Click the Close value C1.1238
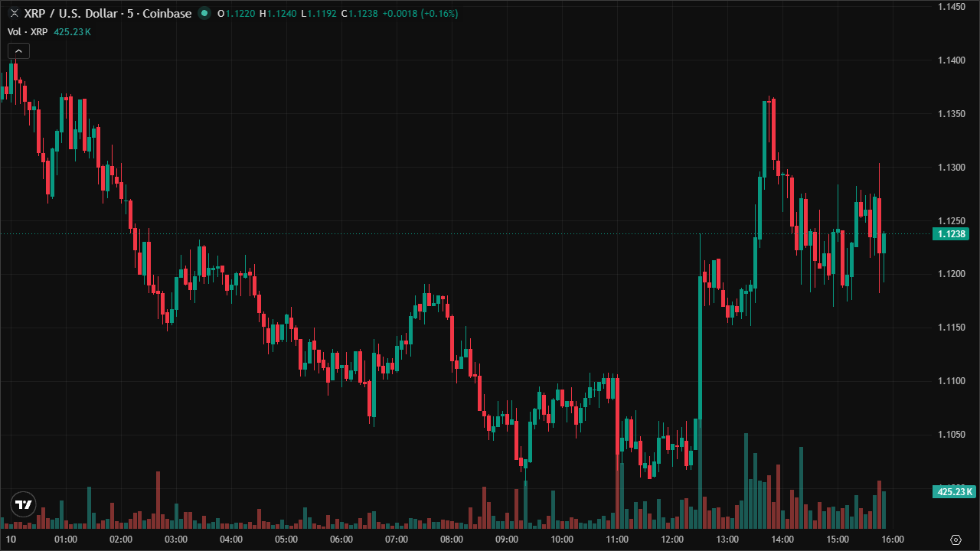 click(359, 13)
